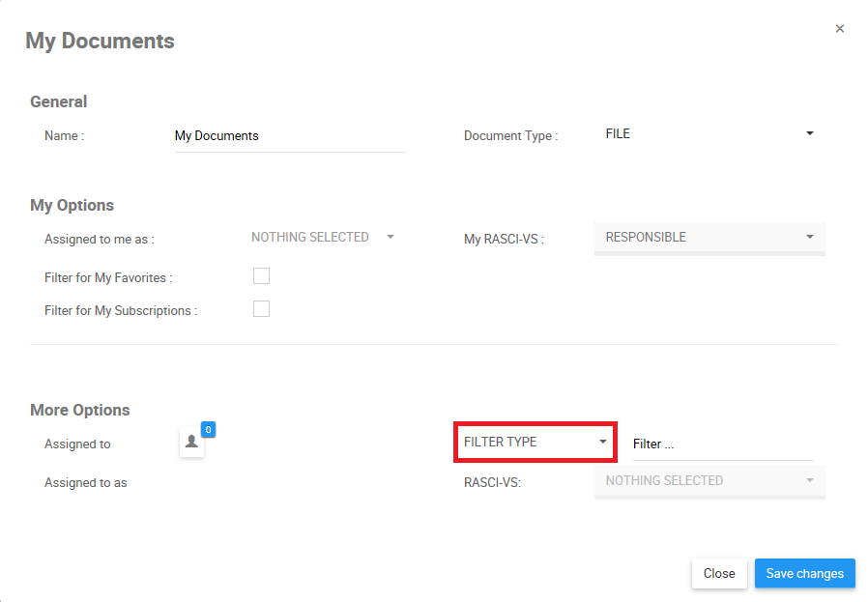Close the dialog with the X icon

(840, 29)
